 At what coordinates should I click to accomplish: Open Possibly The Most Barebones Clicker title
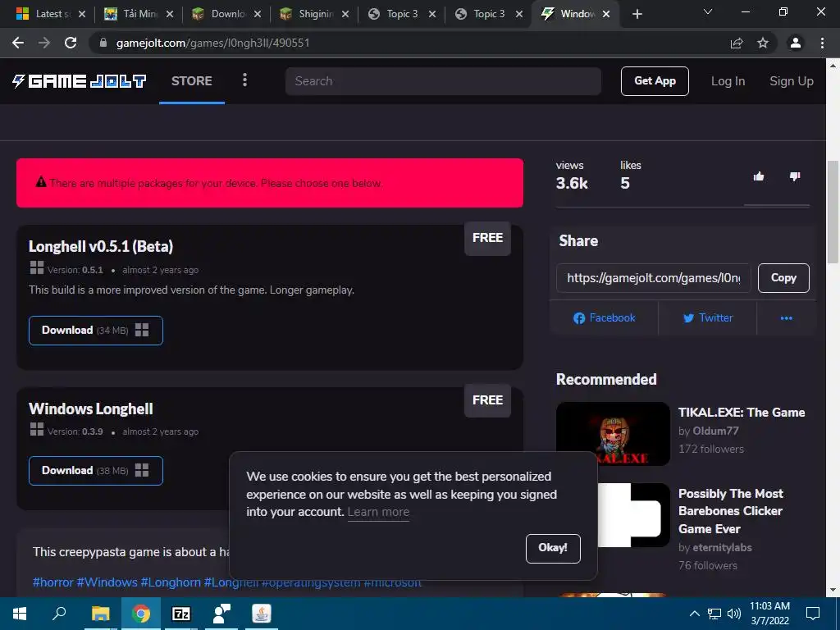[731, 511]
